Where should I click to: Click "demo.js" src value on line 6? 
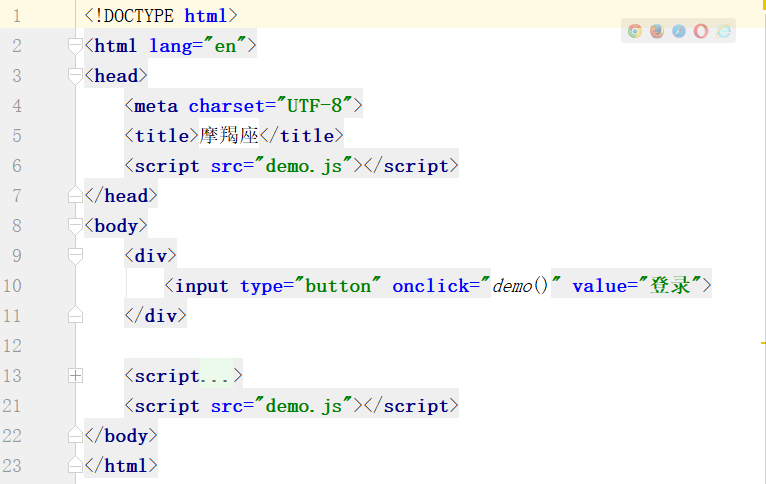coord(303,166)
